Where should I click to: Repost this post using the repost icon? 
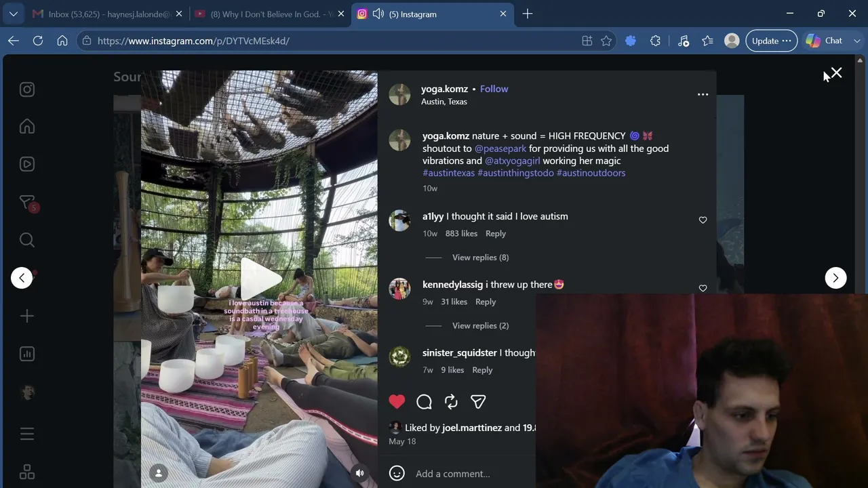(x=451, y=402)
